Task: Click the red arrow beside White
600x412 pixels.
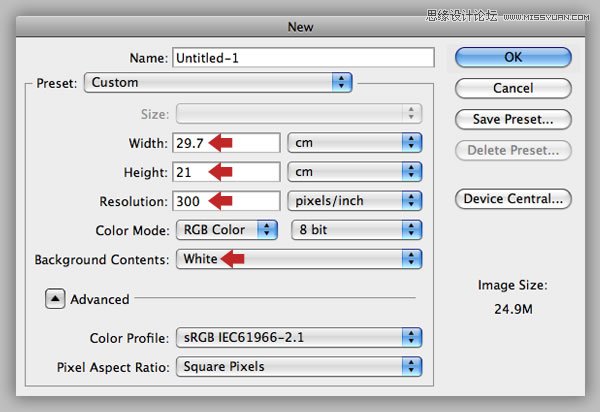Action: pos(231,259)
